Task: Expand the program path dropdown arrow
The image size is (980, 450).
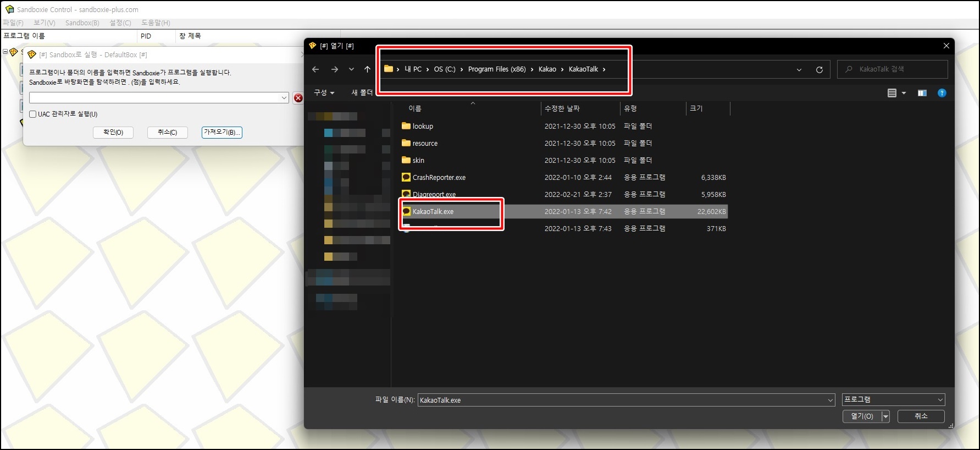Action: pos(284,98)
